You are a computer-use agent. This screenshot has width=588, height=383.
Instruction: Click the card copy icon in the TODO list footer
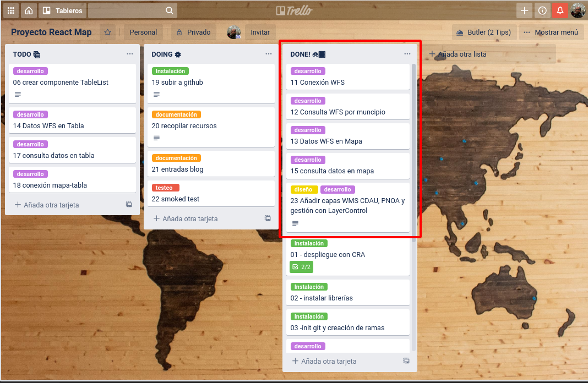pyautogui.click(x=129, y=204)
